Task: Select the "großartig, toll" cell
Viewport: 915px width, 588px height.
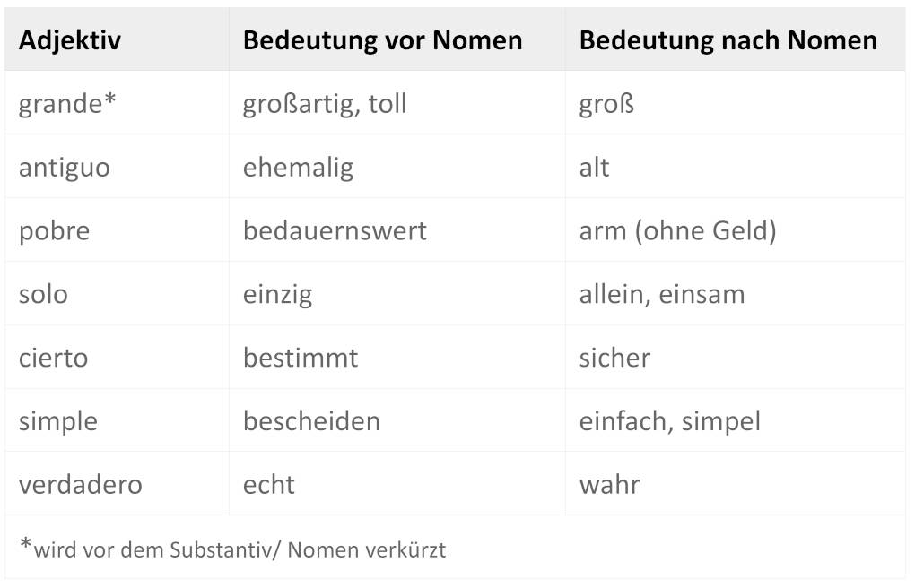Action: click(325, 104)
